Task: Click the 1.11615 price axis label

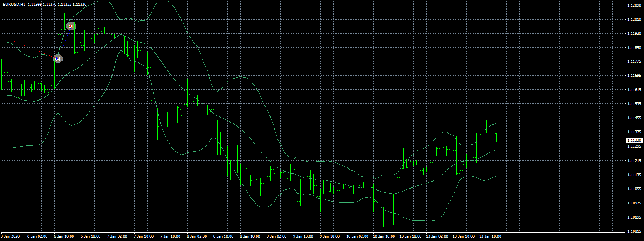Action: (x=634, y=90)
